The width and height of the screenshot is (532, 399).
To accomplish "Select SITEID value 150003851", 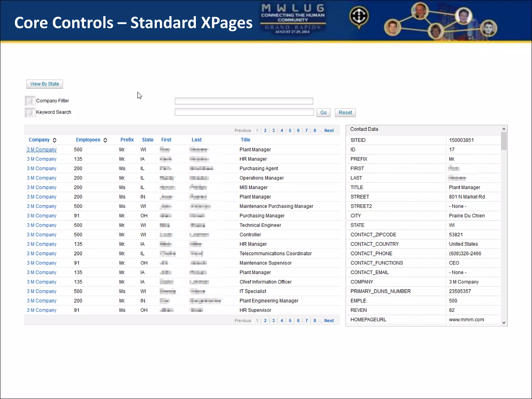I will point(461,140).
